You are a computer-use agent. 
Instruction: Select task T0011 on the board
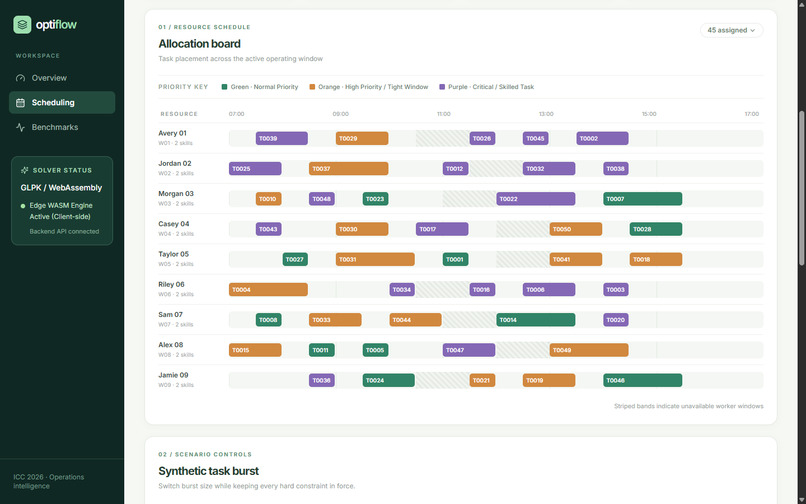322,351
